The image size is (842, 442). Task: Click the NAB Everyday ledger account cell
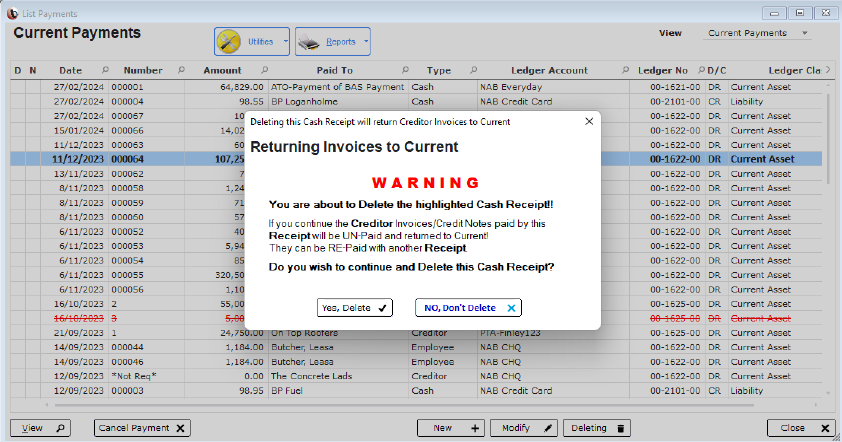[x=553, y=87]
